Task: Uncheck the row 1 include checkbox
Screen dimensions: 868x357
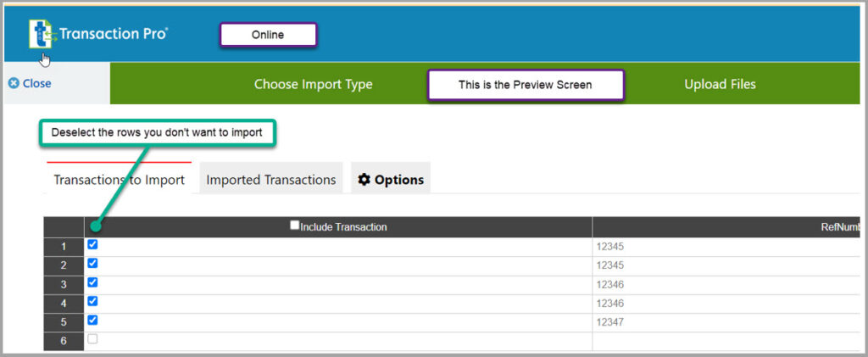Action: pos(92,244)
